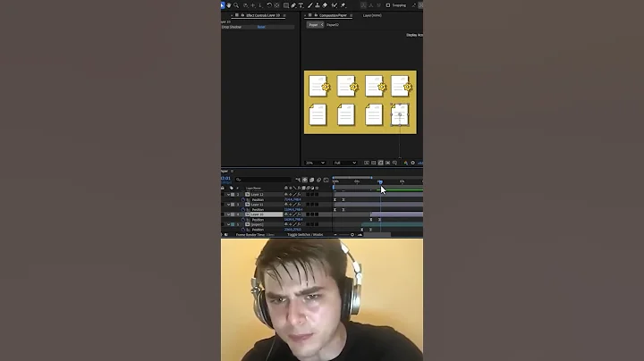Toggle Position stopwatch for Layer 10
This screenshot has height=361, width=644.
(243, 220)
